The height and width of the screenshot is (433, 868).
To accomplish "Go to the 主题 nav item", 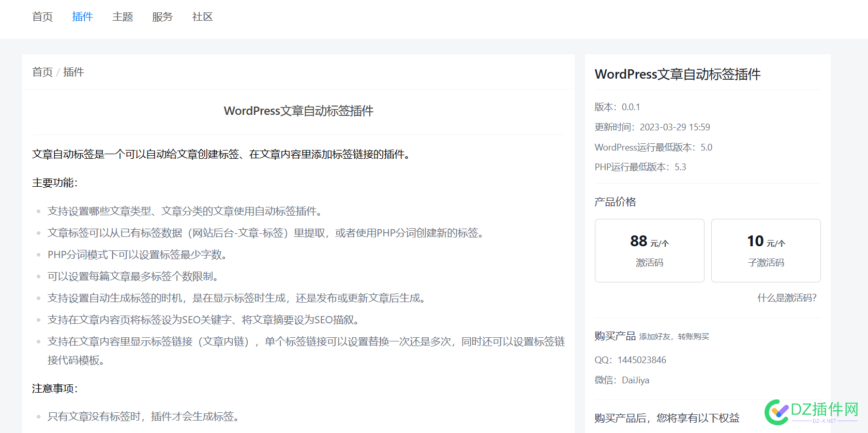I will (x=123, y=17).
